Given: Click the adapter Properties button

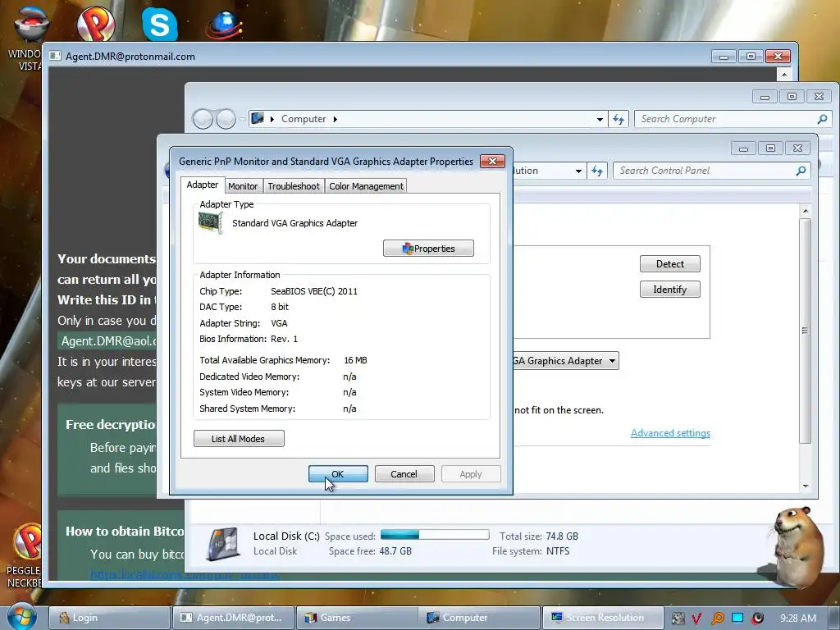Looking at the screenshot, I should (x=428, y=249).
